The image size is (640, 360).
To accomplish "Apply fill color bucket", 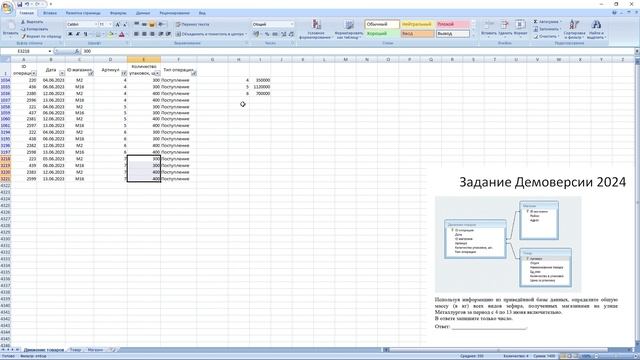I will coord(110,34).
